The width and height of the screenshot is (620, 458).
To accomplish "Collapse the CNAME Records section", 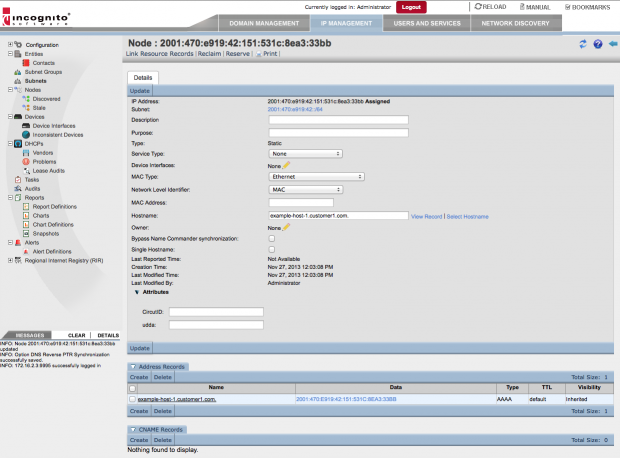I will point(133,430).
